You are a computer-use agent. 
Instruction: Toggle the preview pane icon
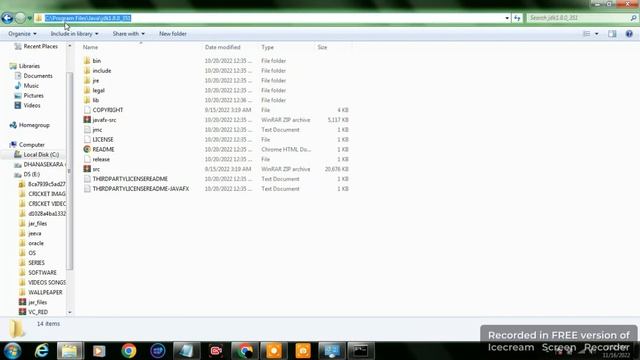(x=612, y=34)
